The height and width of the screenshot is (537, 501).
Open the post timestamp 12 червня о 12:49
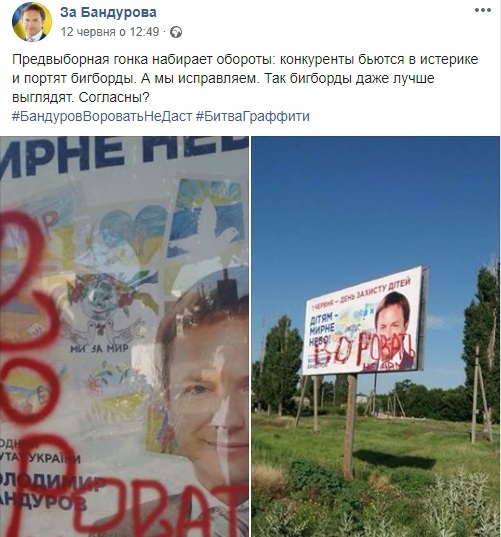pos(110,32)
